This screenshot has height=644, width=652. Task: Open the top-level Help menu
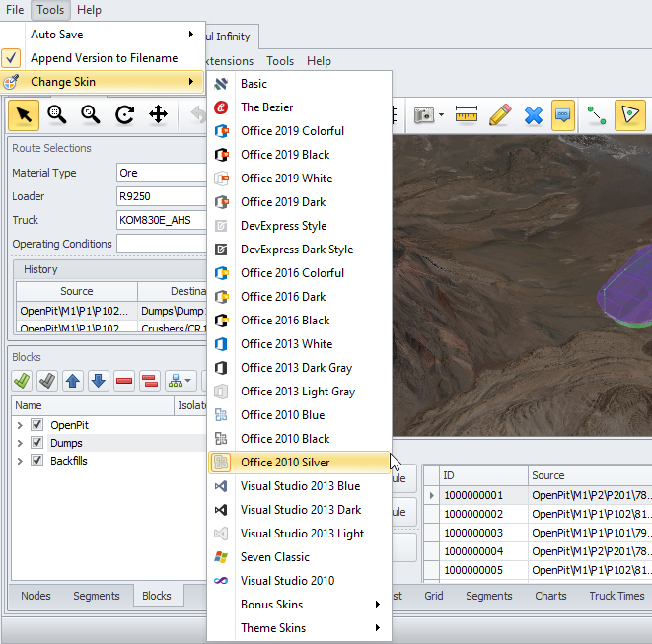[89, 10]
